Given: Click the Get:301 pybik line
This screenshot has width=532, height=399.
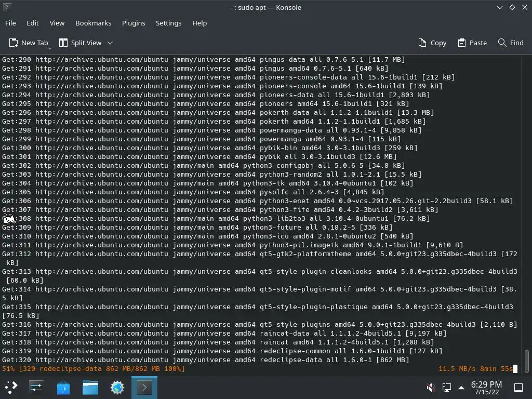Looking at the screenshot, I should [199, 157].
